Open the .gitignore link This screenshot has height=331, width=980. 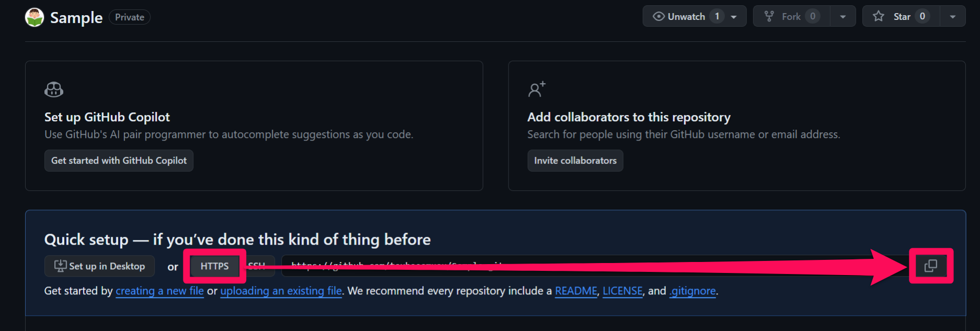tap(693, 291)
